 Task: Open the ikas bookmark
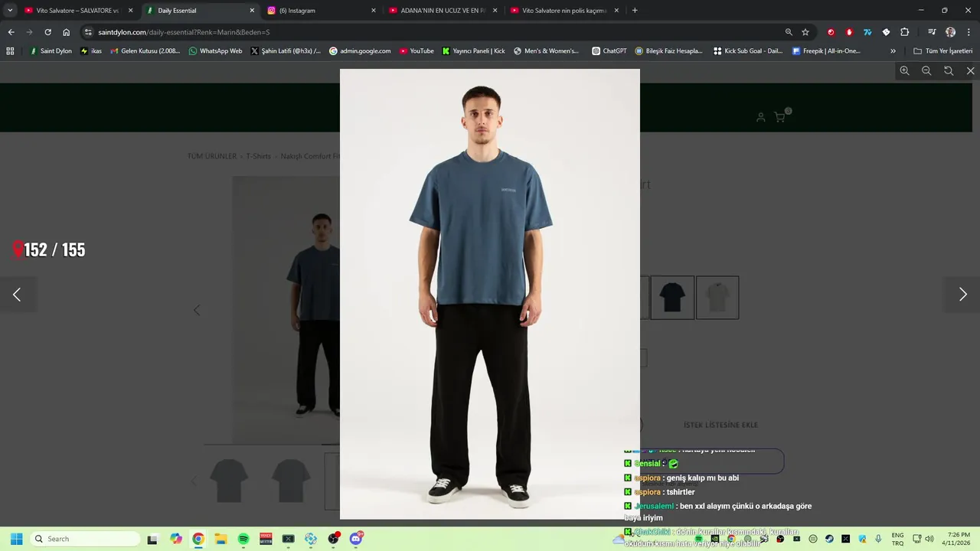[91, 51]
